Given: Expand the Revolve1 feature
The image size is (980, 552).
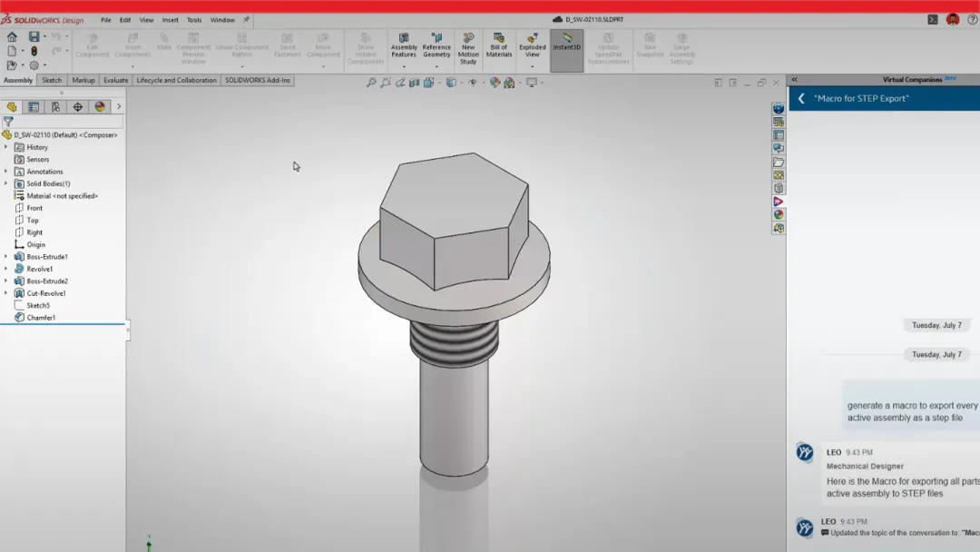Looking at the screenshot, I should tap(6, 269).
